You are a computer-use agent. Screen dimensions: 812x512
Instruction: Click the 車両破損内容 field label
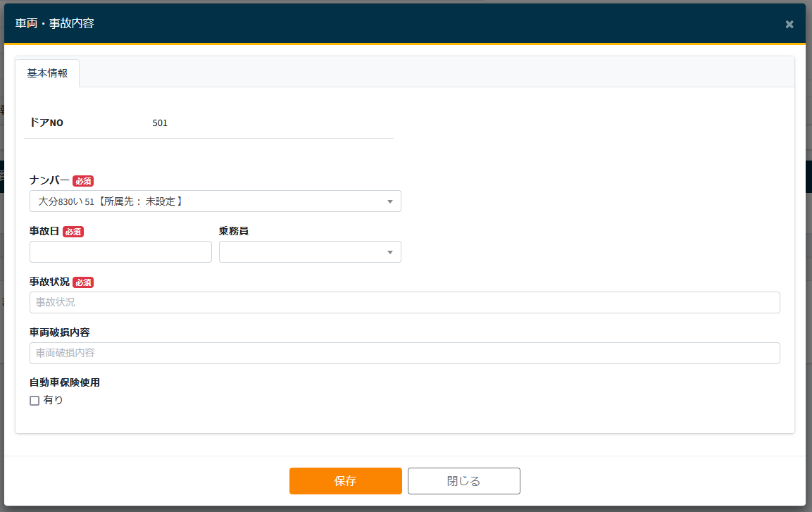[59, 332]
